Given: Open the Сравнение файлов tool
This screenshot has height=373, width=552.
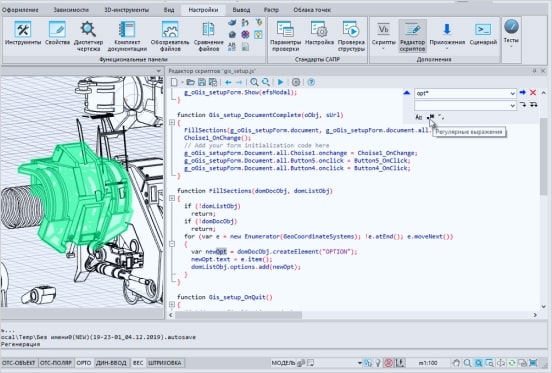Looking at the screenshot, I should pos(208,36).
